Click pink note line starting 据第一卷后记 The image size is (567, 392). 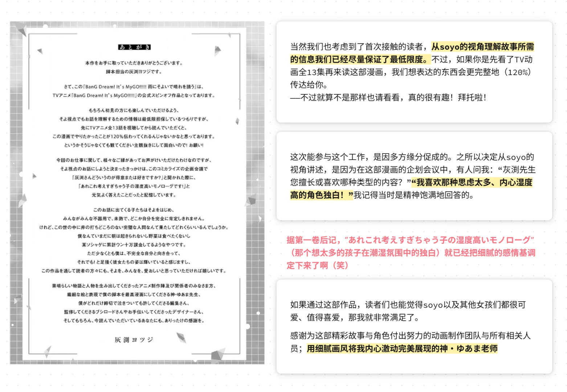(x=410, y=240)
